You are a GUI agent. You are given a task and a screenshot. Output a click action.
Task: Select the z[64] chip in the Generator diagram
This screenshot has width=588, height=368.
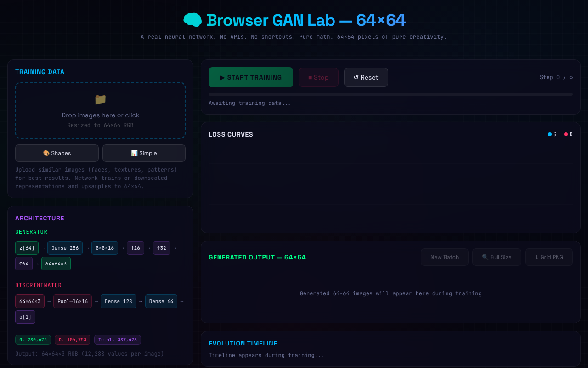coord(27,247)
